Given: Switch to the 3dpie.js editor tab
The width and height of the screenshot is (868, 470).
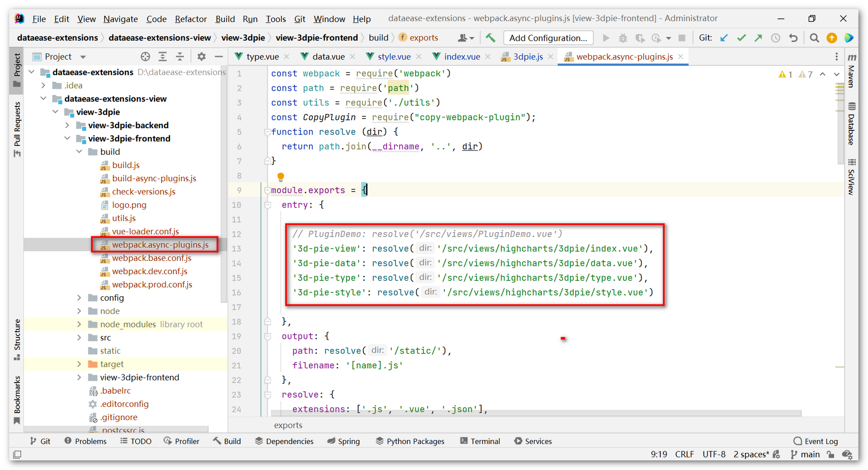Looking at the screenshot, I should pos(528,57).
